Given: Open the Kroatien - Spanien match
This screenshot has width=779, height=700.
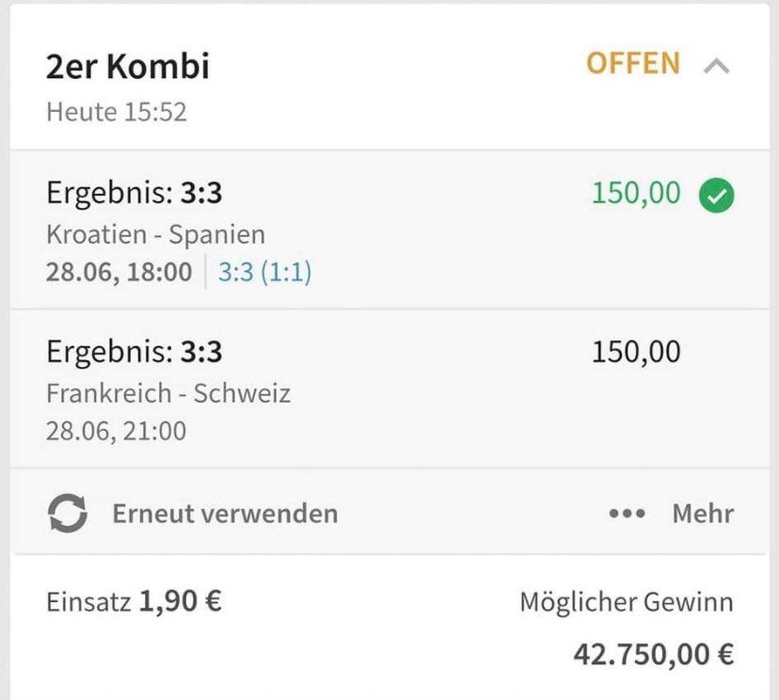Looking at the screenshot, I should (155, 233).
